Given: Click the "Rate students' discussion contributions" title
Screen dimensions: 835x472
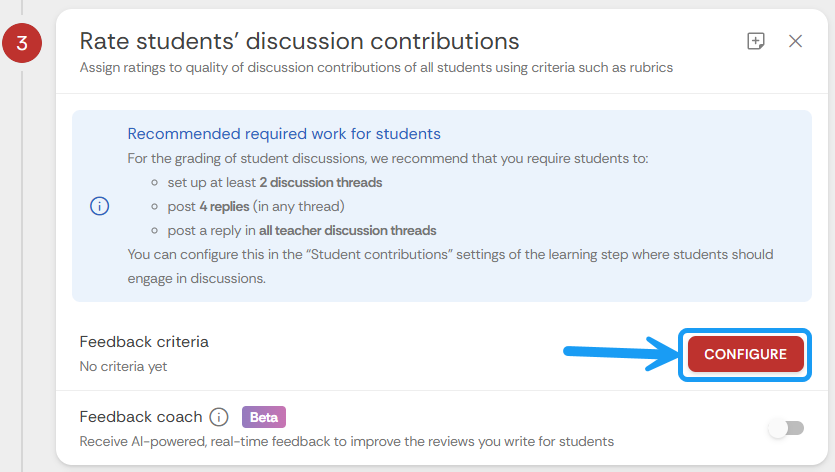Looking at the screenshot, I should tap(299, 41).
